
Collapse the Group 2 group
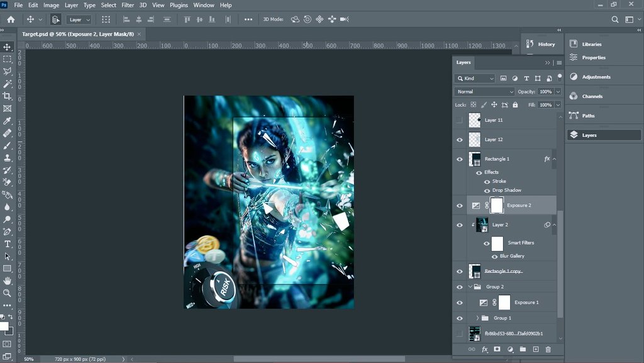point(469,286)
